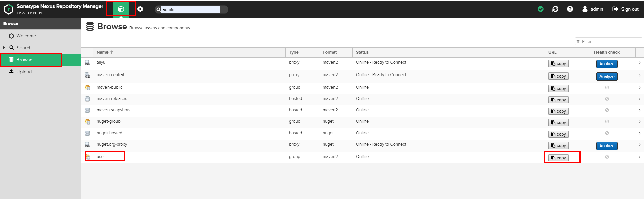Refresh the current view
644x199 pixels.
click(555, 9)
